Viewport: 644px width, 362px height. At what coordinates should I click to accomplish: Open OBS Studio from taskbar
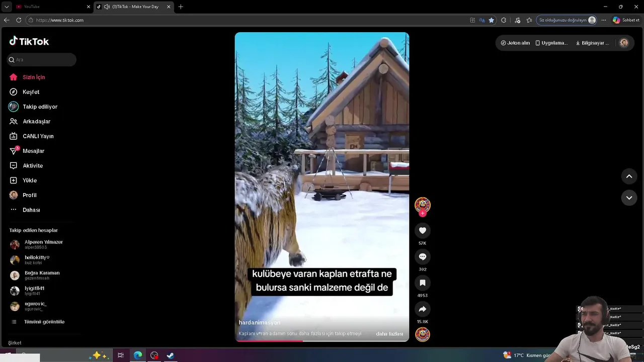coord(154,355)
